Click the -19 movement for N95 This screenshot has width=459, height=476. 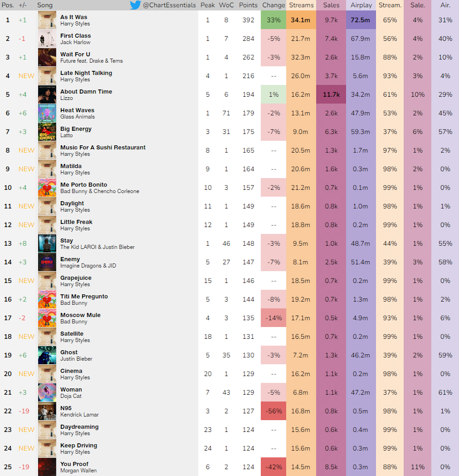(24, 411)
